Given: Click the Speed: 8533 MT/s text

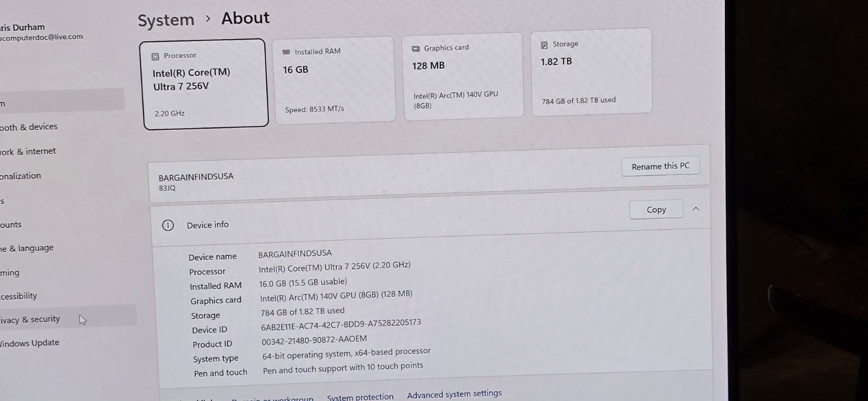Looking at the screenshot, I should click(x=315, y=109).
